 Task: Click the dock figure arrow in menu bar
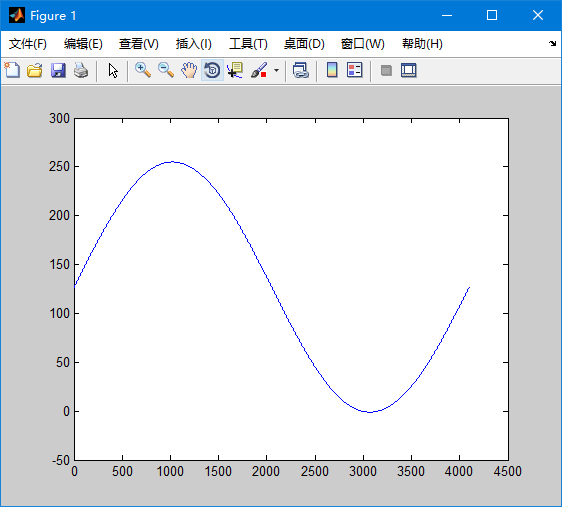(552, 43)
